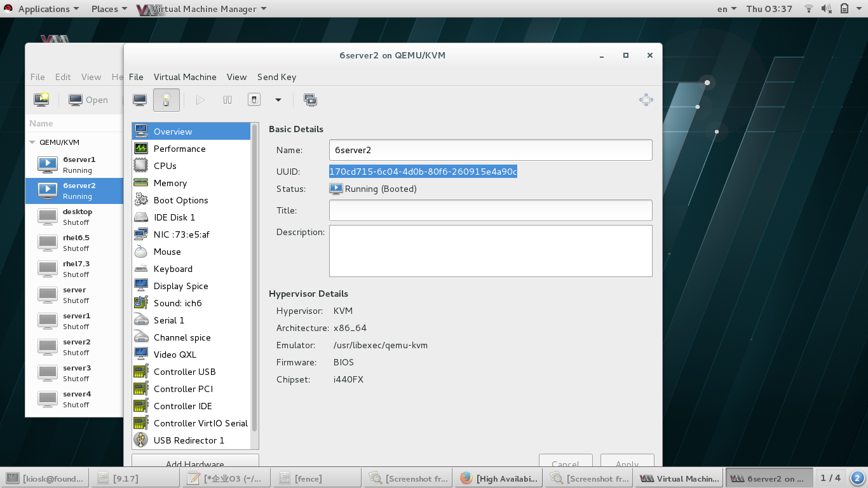Select desktop VM in manager list
Image resolution: width=868 pixels, height=488 pixels.
pyautogui.click(x=74, y=217)
